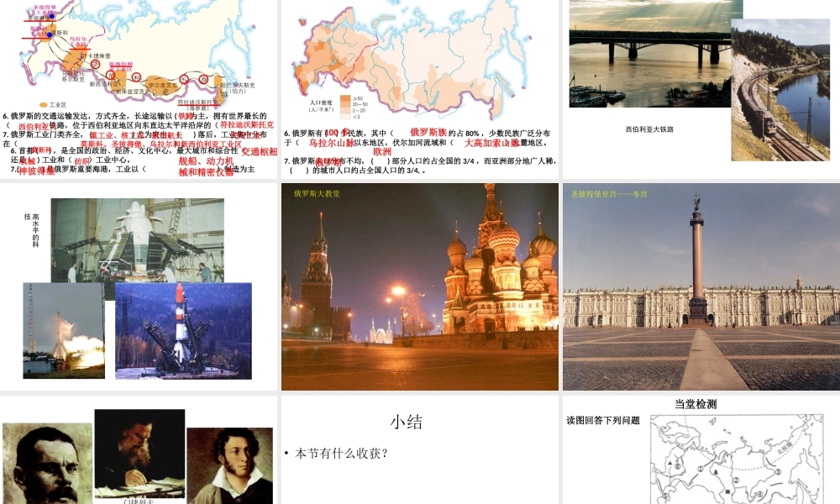Click the mustached man portrait on the left

(47, 464)
